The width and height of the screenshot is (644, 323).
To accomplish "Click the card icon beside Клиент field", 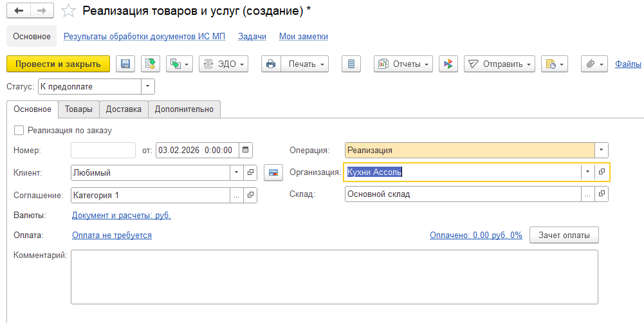I will pyautogui.click(x=273, y=172).
